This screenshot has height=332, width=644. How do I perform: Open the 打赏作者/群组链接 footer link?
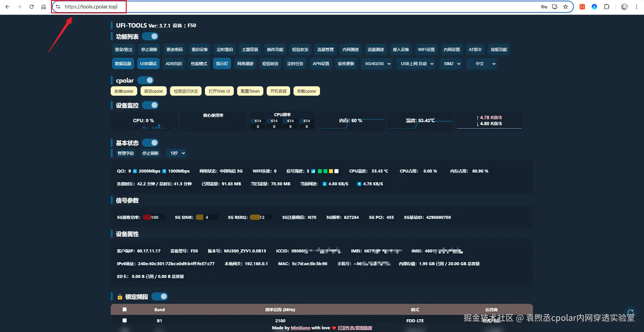coord(355,328)
